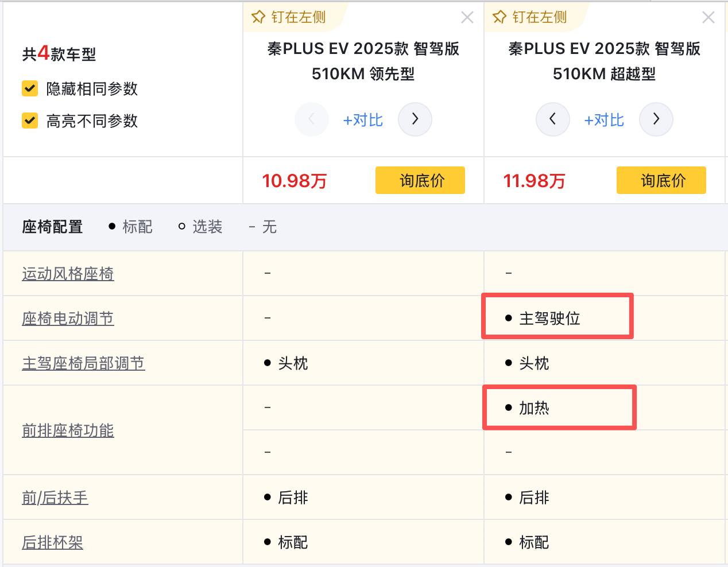
Task: Click previous arrow under 超越型 model
Action: tap(552, 119)
